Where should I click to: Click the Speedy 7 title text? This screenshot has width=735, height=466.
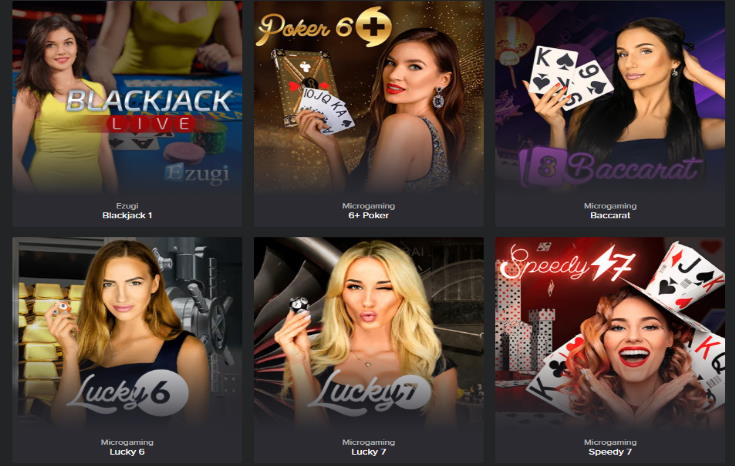(x=610, y=452)
